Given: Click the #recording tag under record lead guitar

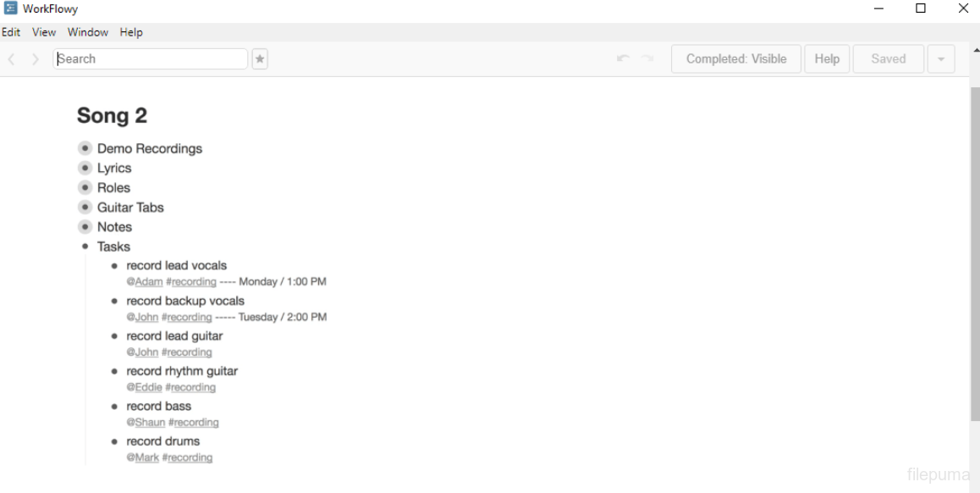Looking at the screenshot, I should 189,352.
